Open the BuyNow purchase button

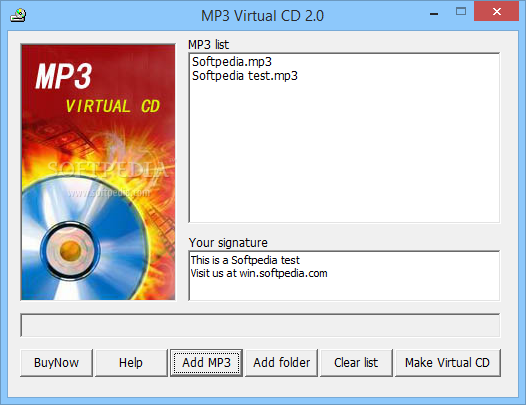pyautogui.click(x=56, y=363)
